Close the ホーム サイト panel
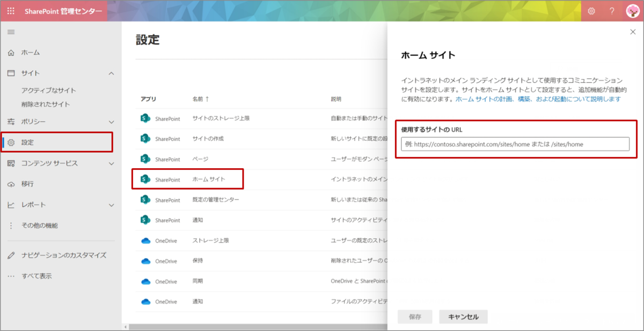This screenshot has width=644, height=331. tap(633, 32)
